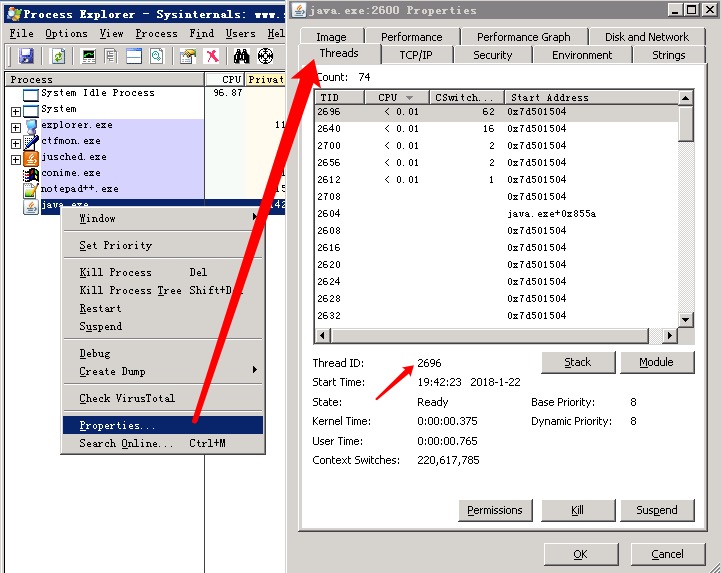
Task: Click the horizontal scroll-right arrow in thread list
Action: [670, 336]
